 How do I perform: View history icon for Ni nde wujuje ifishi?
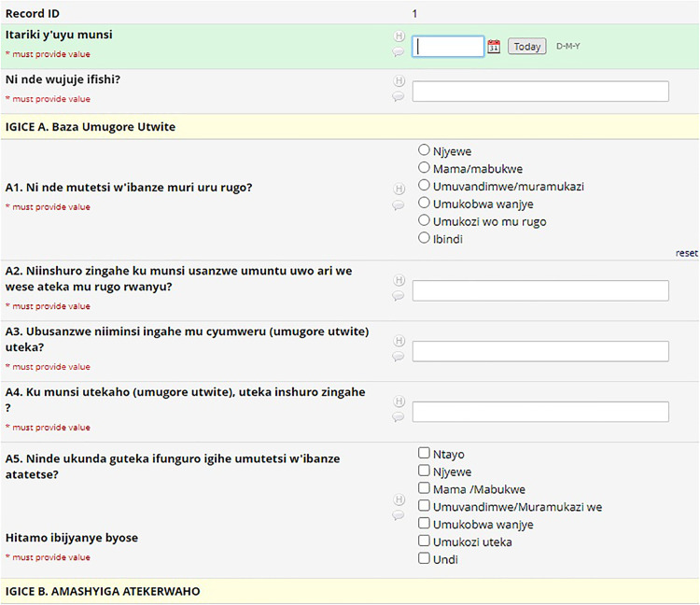399,81
